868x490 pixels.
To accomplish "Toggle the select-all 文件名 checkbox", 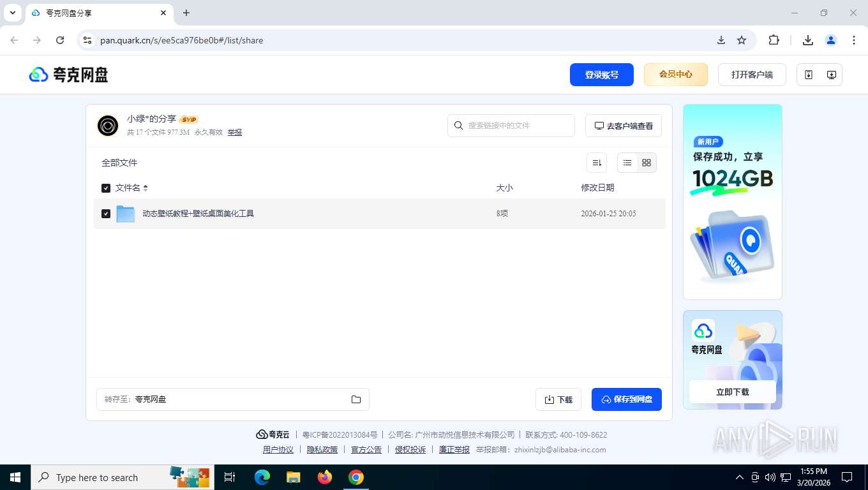I will point(106,188).
